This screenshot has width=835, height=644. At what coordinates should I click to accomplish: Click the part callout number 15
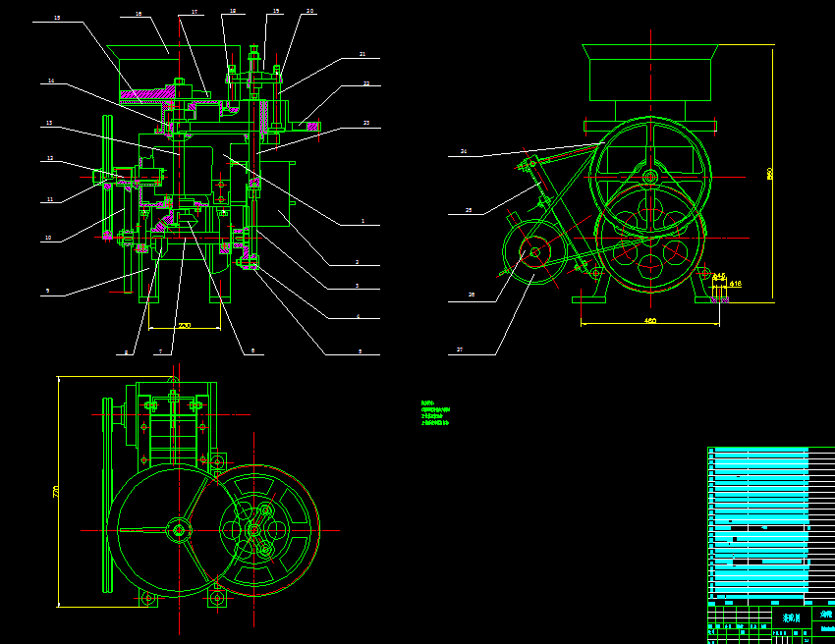tap(57, 18)
